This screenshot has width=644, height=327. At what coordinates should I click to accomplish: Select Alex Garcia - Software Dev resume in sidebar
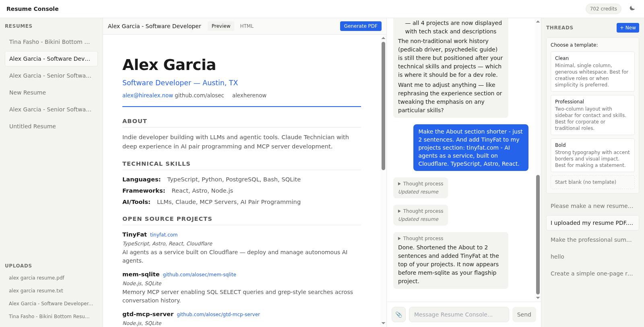(51, 59)
